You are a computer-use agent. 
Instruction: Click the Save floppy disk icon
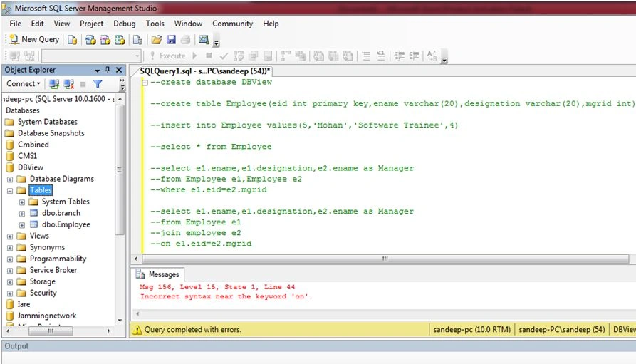coord(171,39)
